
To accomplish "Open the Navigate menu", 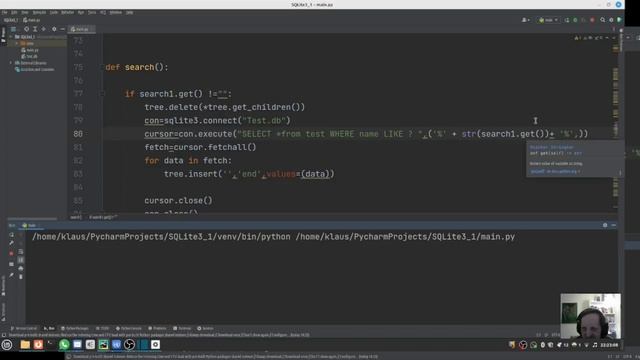I will coord(39,13).
